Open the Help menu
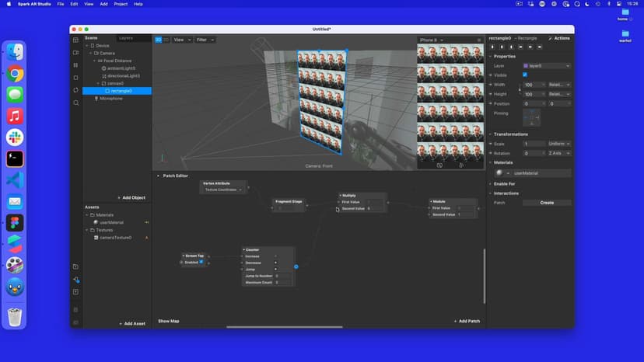This screenshot has width=644, height=362. pyautogui.click(x=138, y=4)
